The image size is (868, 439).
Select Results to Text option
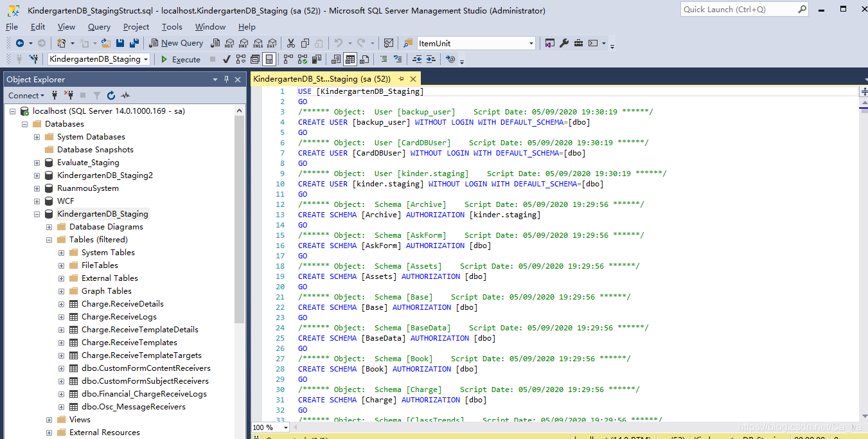(336, 59)
